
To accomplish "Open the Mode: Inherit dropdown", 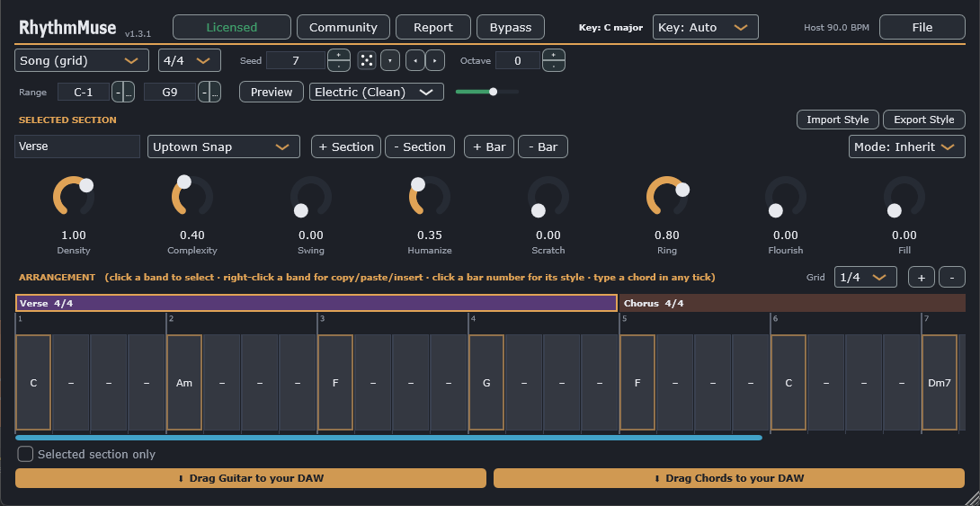I will [x=907, y=146].
